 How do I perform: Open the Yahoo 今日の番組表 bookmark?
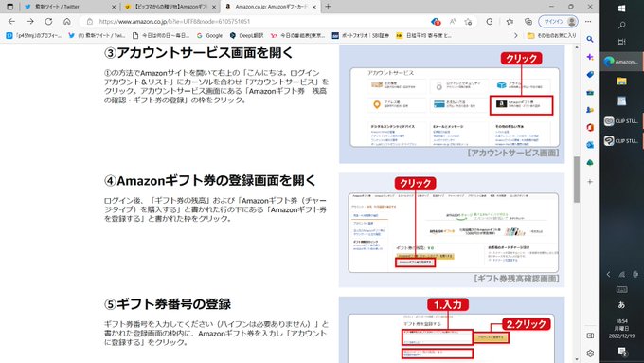click(x=297, y=36)
